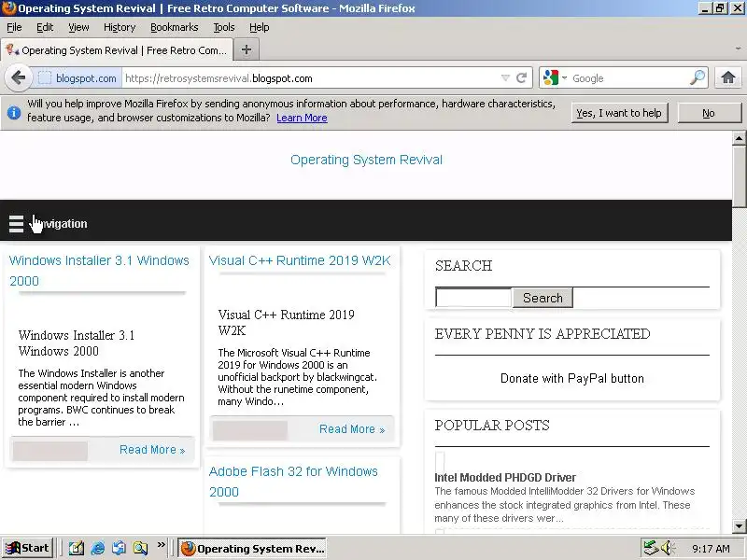Launch Internet Explorer from quick launch
Image resolution: width=747 pixels, height=560 pixels.
click(98, 548)
